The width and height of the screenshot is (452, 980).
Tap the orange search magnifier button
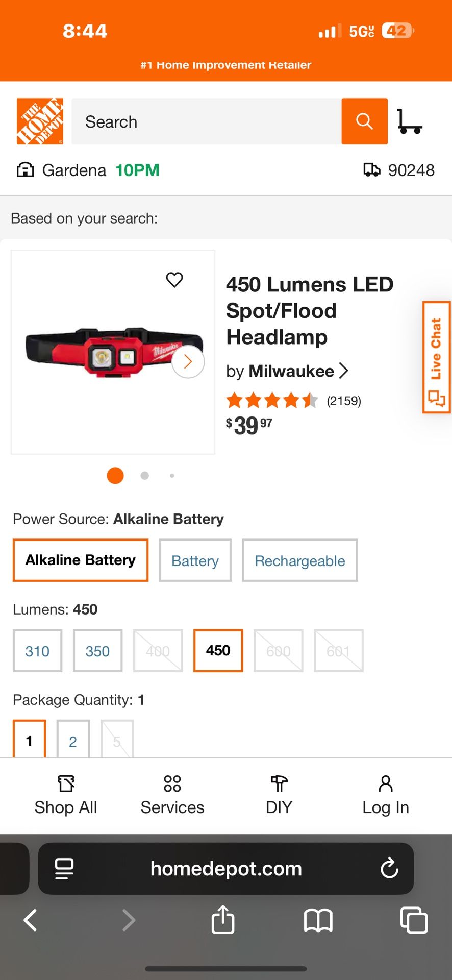coord(364,121)
